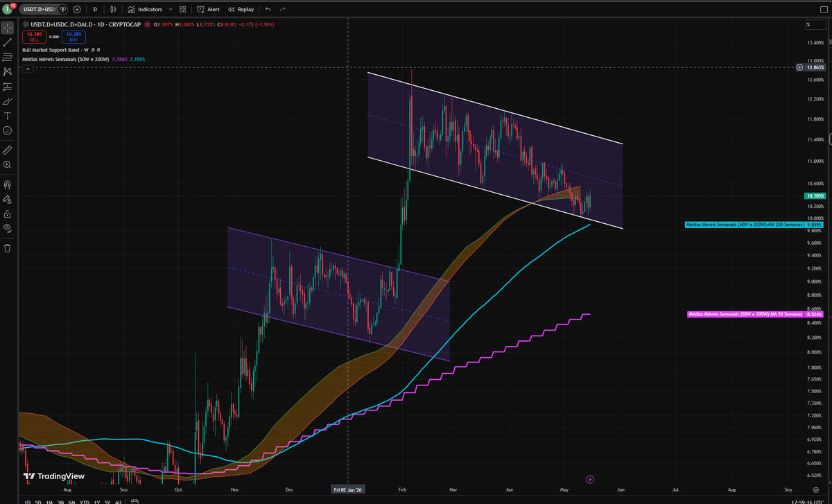Viewport: 832px width, 504px height.
Task: Toggle hide all drawings eye icon
Action: click(x=7, y=227)
